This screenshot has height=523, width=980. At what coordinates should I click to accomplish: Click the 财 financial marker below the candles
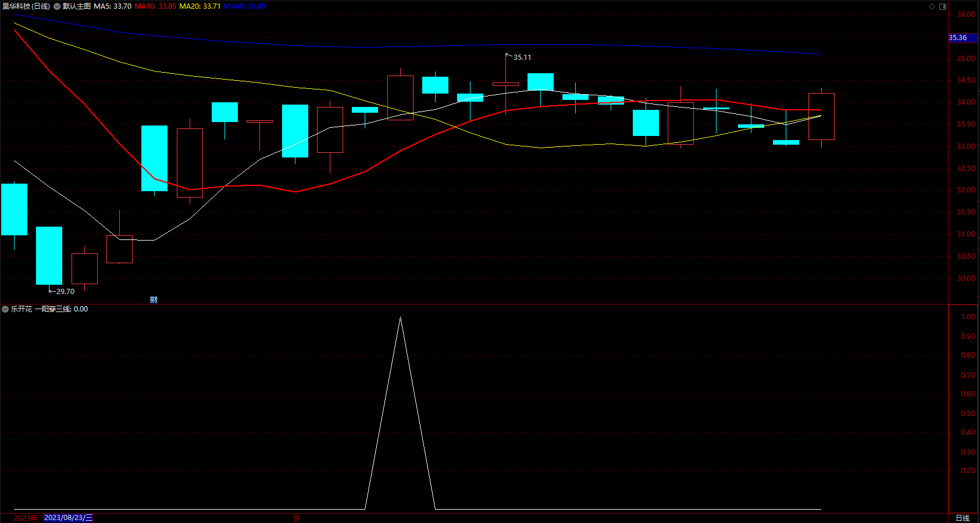[x=154, y=300]
